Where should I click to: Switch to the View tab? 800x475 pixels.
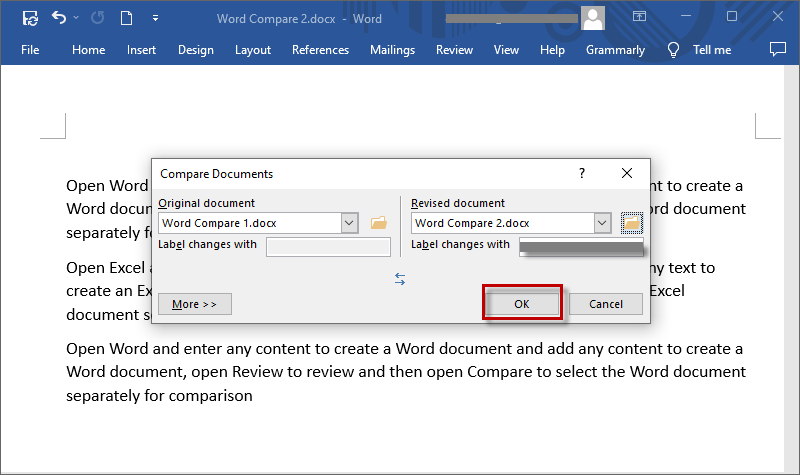coord(506,50)
